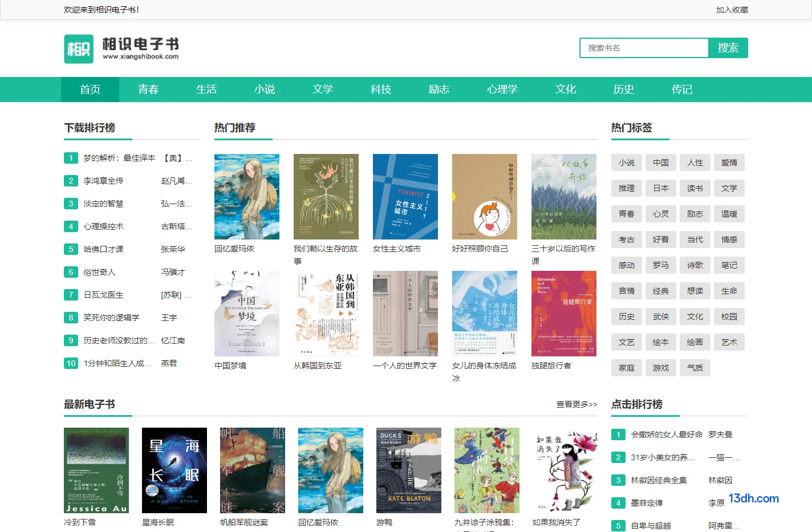
Task: Select the 校园 hot tag
Action: pos(729,316)
